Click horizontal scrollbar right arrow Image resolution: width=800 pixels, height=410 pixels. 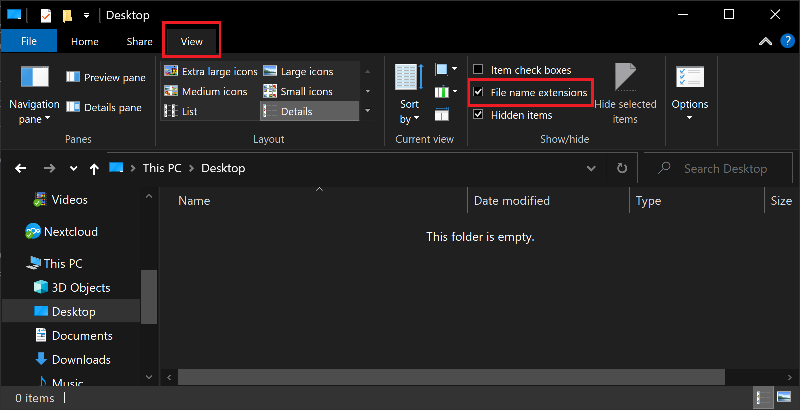(790, 377)
